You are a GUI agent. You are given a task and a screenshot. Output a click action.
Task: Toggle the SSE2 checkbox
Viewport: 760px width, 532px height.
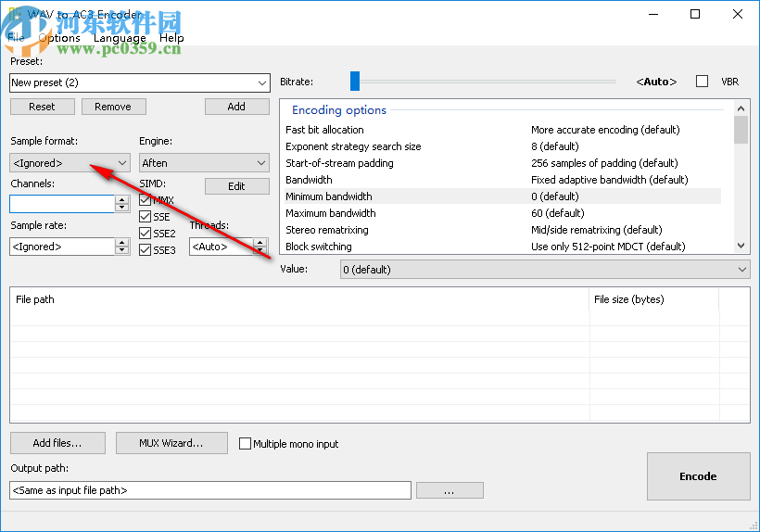point(145,233)
